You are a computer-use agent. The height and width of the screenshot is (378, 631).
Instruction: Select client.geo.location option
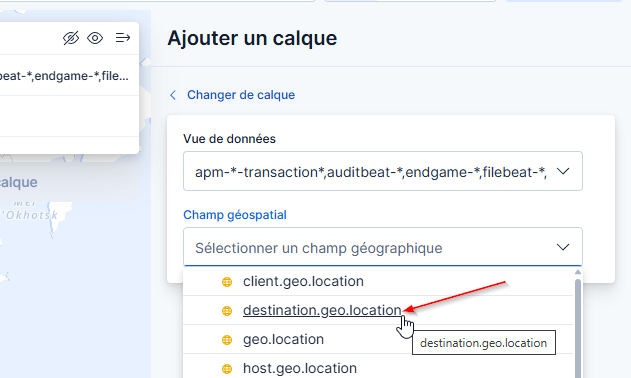[378, 281]
